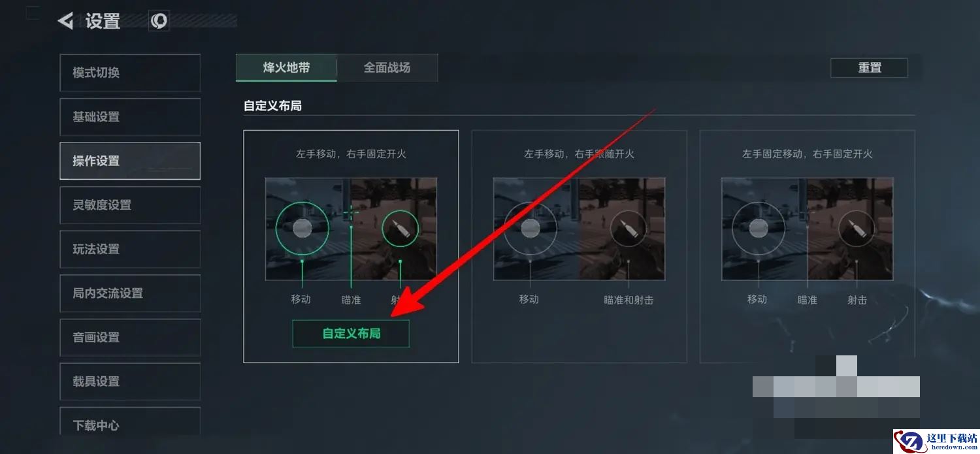This screenshot has height=454, width=980.
Task: Choose the 左手移动，右手固定开火 layout card
Action: (x=351, y=246)
